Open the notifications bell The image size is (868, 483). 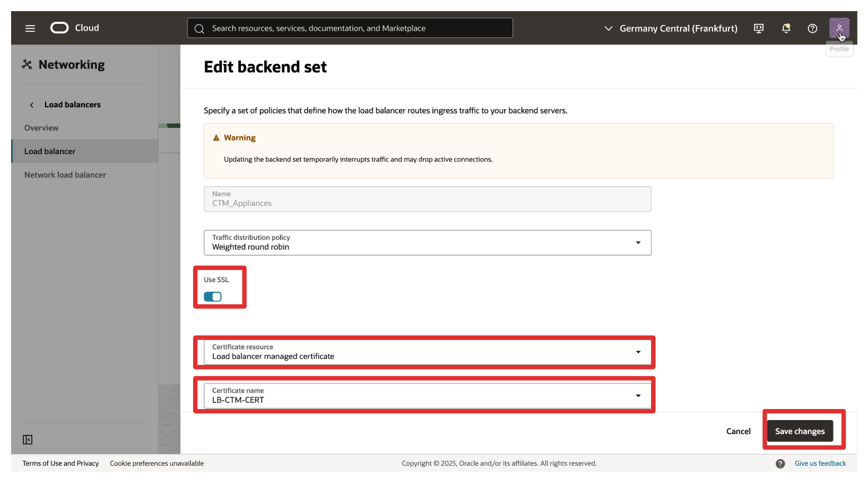tap(786, 28)
